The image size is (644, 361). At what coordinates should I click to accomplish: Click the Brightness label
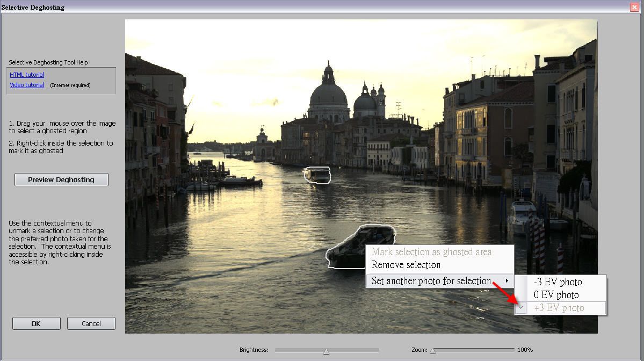pyautogui.click(x=254, y=350)
